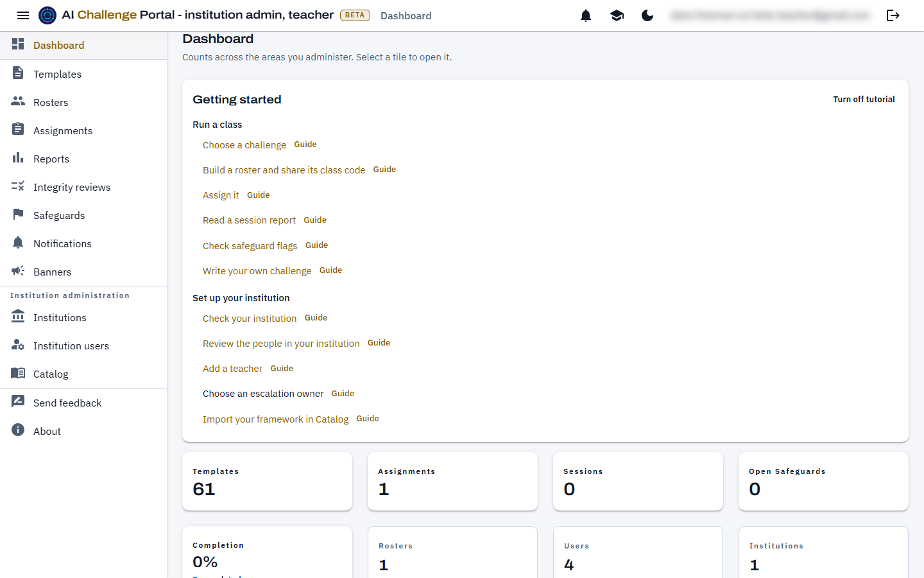Click the About info icon
924x578 pixels.
point(18,430)
